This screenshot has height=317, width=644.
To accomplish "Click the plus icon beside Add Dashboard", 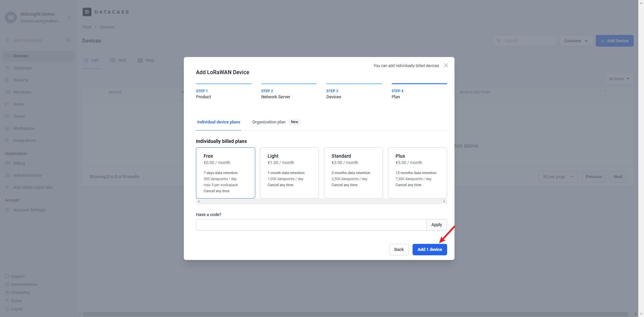I will point(7,40).
